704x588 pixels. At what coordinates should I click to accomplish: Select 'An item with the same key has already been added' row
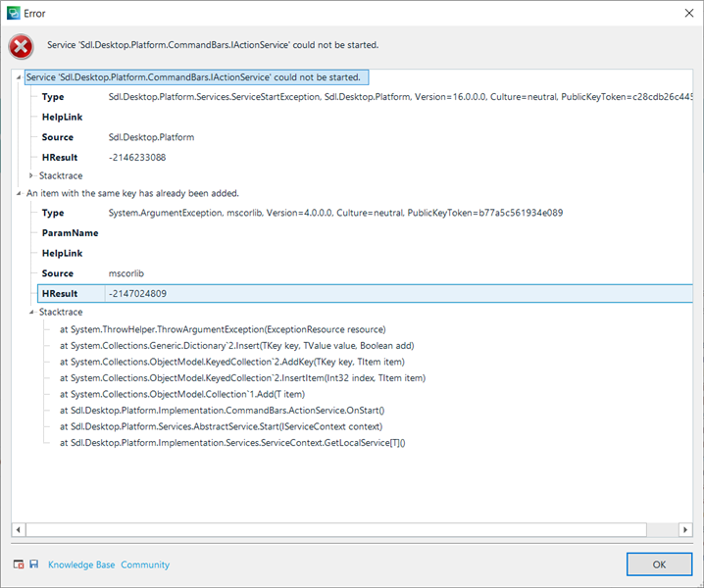132,193
